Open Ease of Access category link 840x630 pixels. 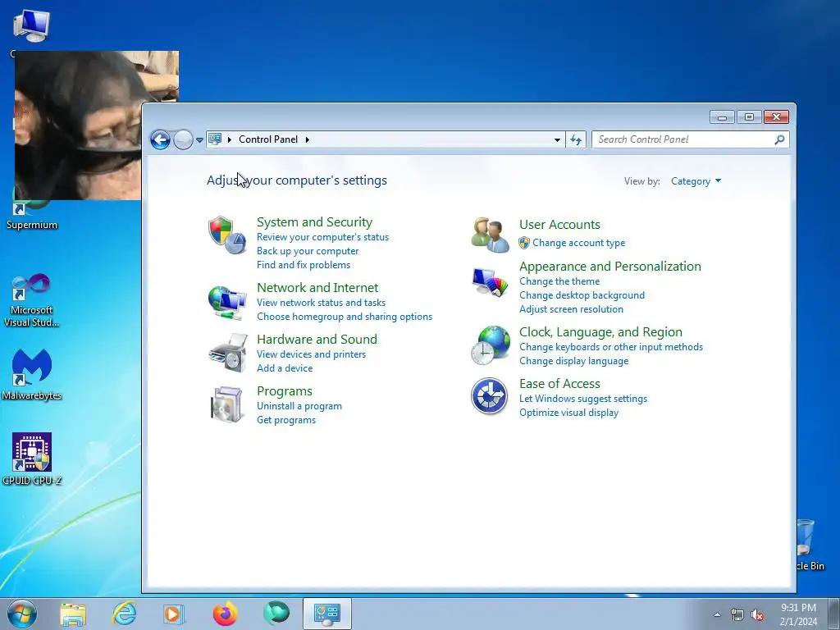(x=559, y=384)
